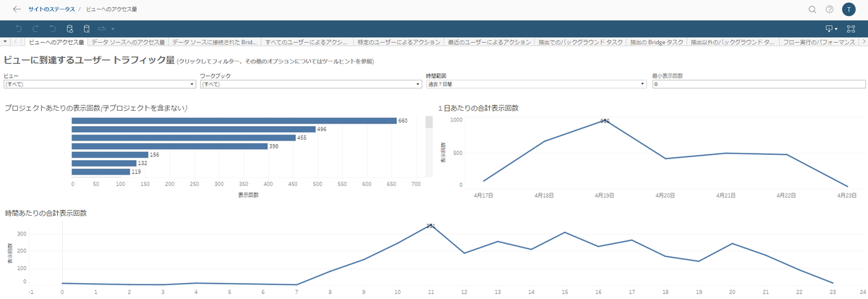The height and width of the screenshot is (299, 868).
Task: Expand the replay speed dropdown arrow
Action: pyautogui.click(x=113, y=30)
